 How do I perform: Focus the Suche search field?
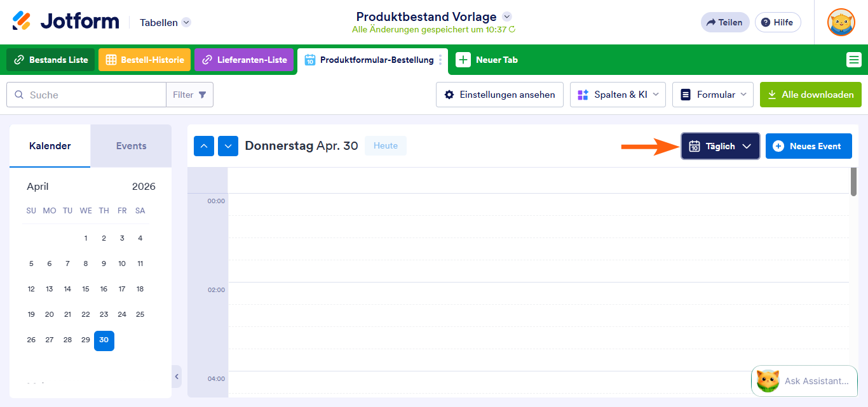pos(86,95)
